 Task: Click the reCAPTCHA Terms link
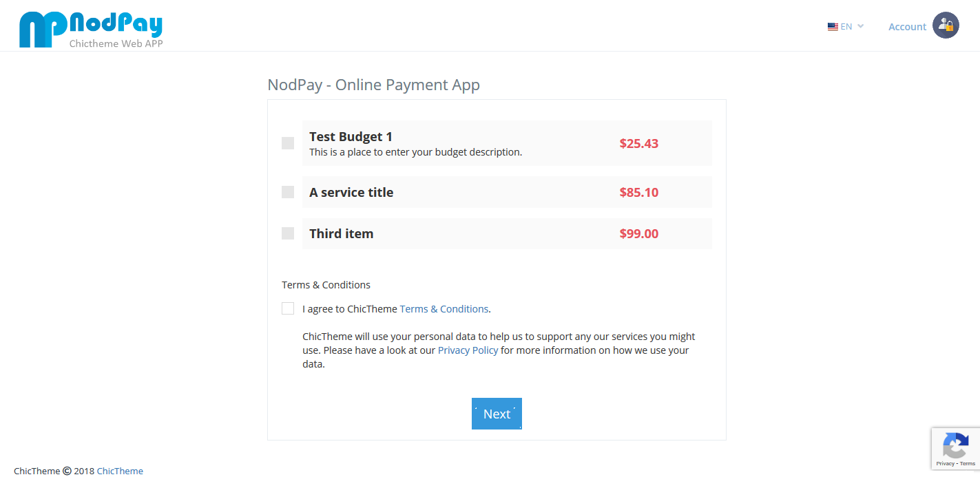(968, 464)
